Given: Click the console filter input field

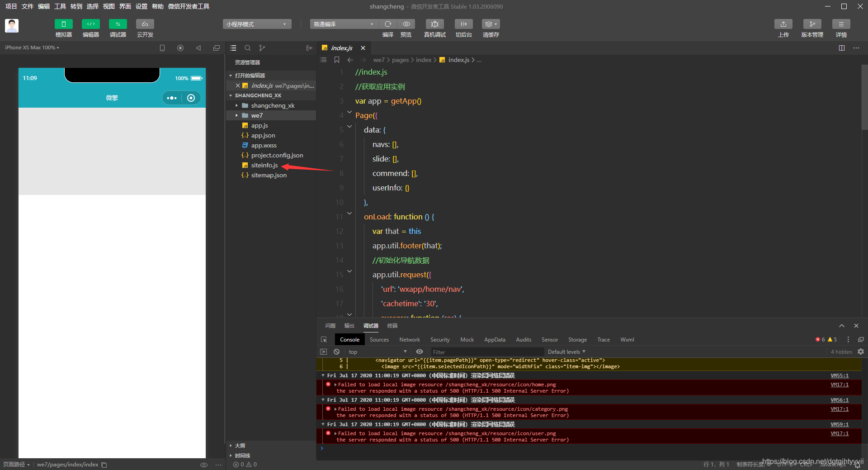Looking at the screenshot, I should [487, 352].
